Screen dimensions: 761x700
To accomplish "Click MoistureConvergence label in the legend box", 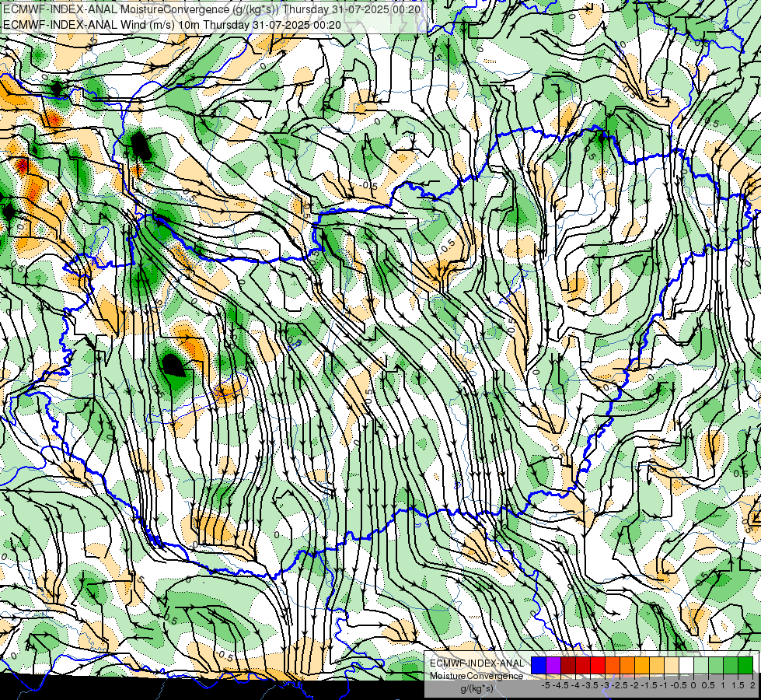I will pyautogui.click(x=476, y=676).
